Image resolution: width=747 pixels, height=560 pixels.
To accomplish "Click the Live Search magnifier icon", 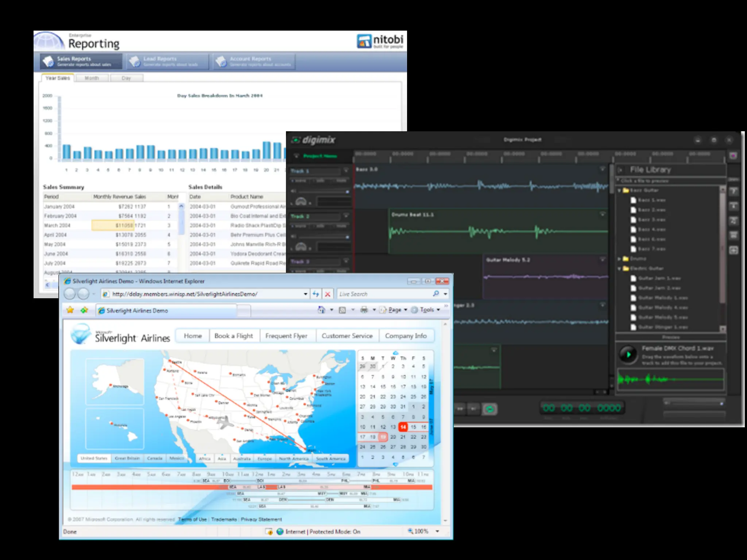I will 436,294.
